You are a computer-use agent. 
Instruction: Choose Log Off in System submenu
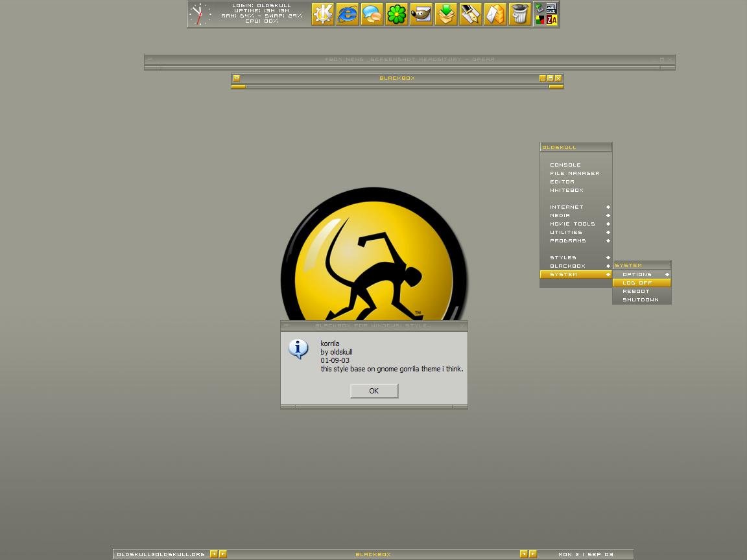pos(642,283)
